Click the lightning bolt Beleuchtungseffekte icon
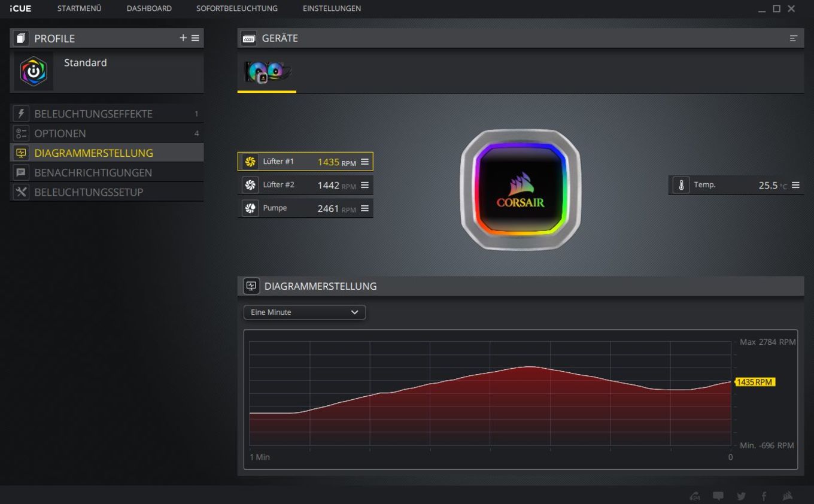This screenshot has height=504, width=814. [x=21, y=114]
